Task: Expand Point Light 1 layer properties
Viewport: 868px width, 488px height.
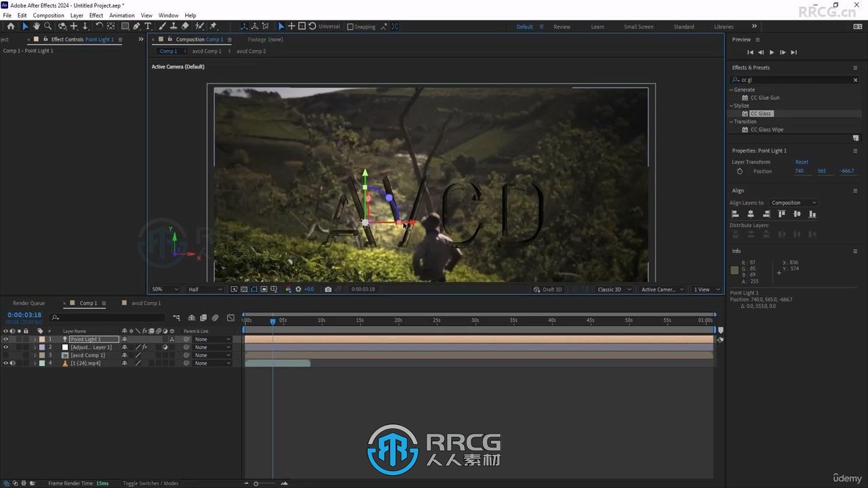Action: 35,339
